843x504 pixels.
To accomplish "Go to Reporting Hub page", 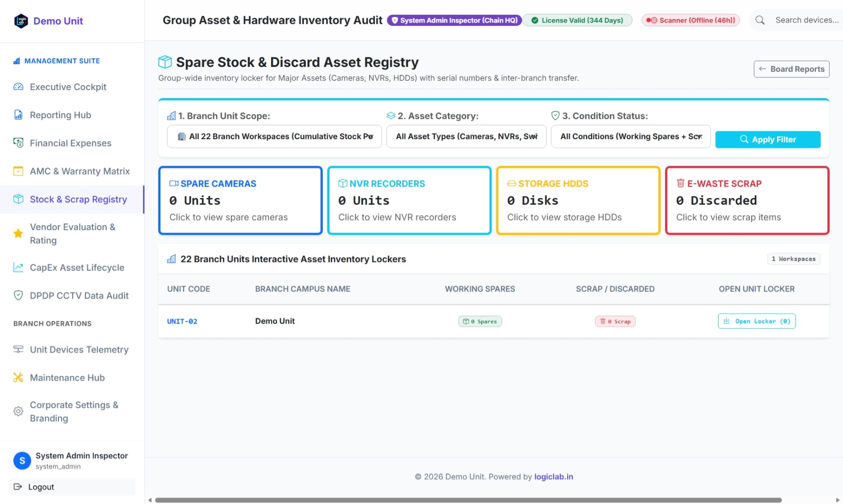I will coord(72,115).
